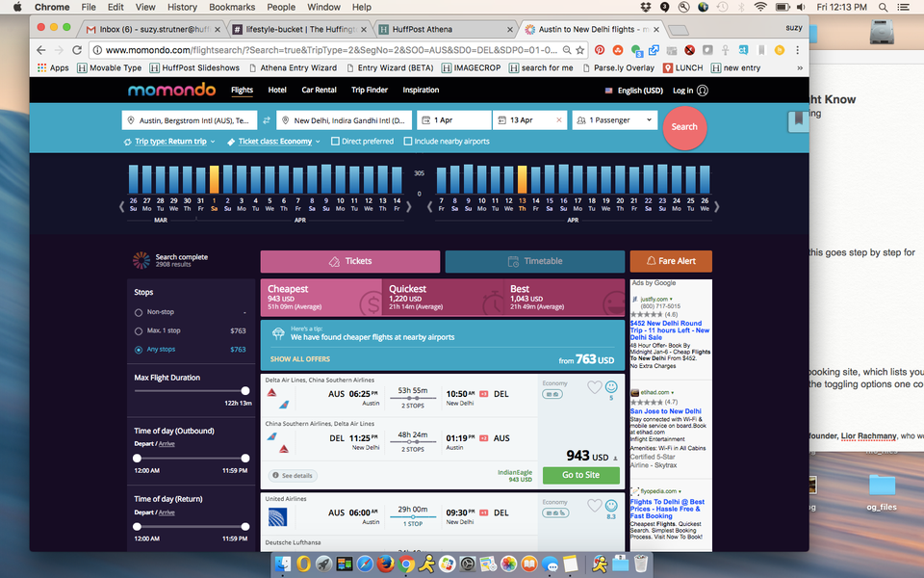Click previous arrow on return date chart
The image size is (924, 578).
click(x=429, y=206)
